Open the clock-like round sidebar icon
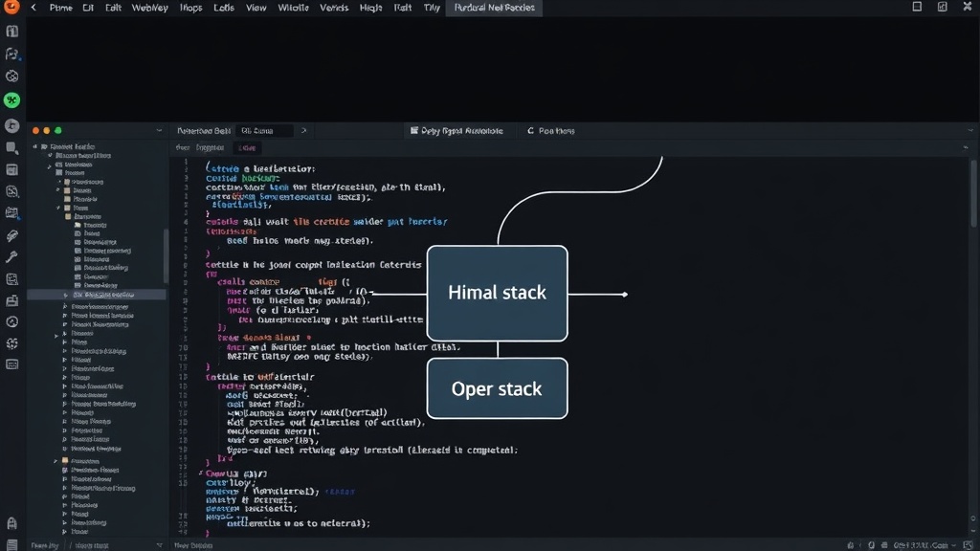The height and width of the screenshot is (551, 980). tap(11, 321)
